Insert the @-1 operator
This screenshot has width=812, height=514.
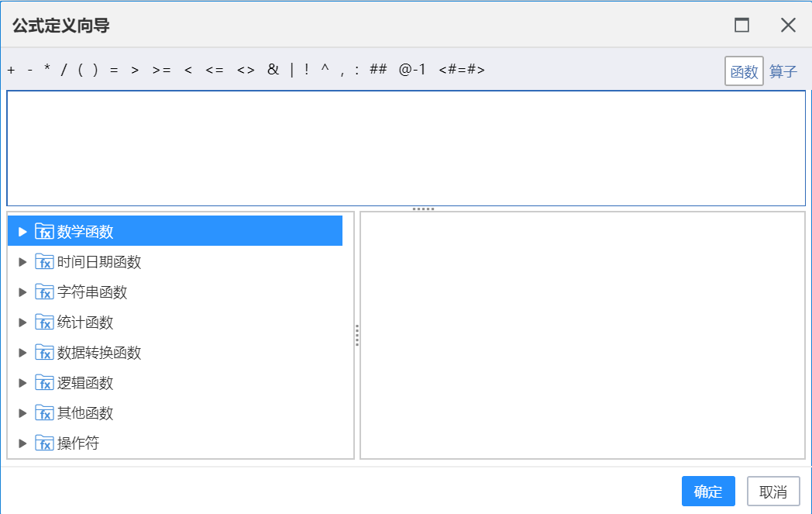(412, 70)
